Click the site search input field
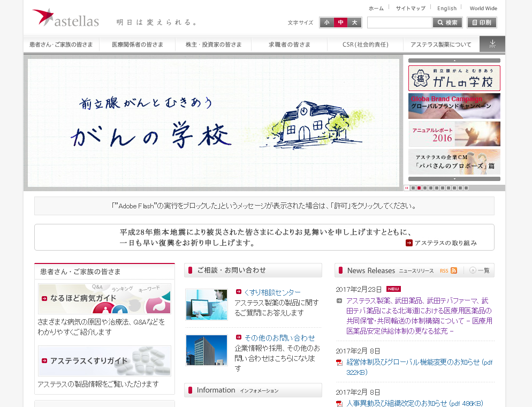This screenshot has width=532, height=407. point(400,22)
